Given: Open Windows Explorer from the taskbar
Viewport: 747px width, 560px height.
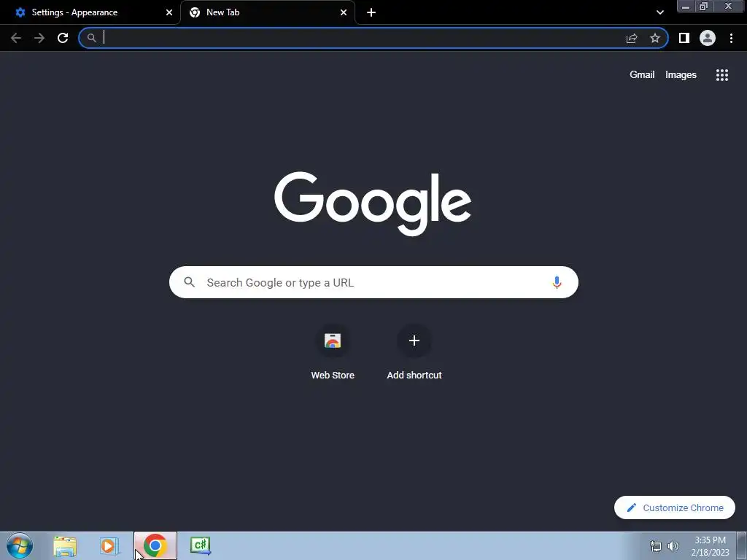Looking at the screenshot, I should [65, 545].
